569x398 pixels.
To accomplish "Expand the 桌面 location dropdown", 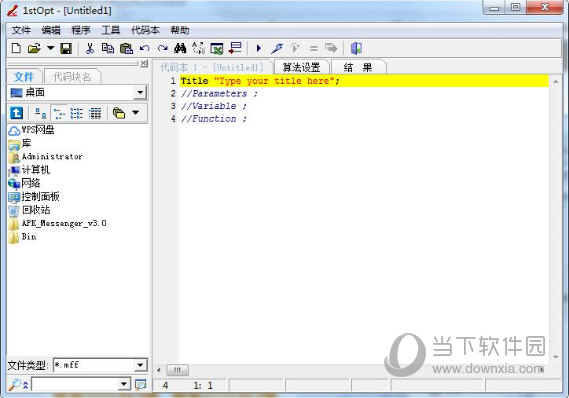I will click(140, 93).
